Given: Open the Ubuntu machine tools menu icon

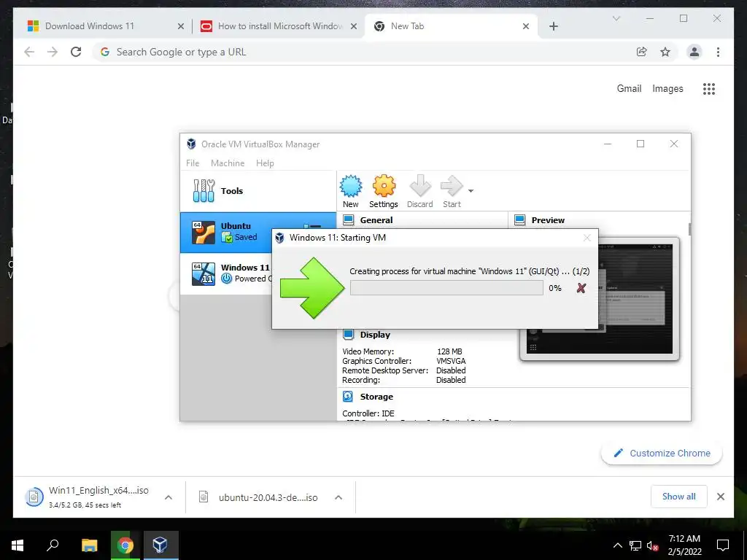Looking at the screenshot, I should click(312, 227).
